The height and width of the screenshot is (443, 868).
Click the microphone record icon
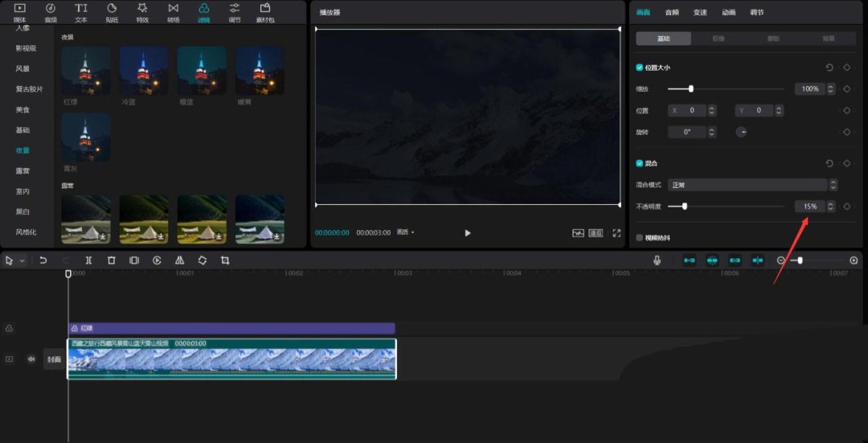[x=657, y=260]
